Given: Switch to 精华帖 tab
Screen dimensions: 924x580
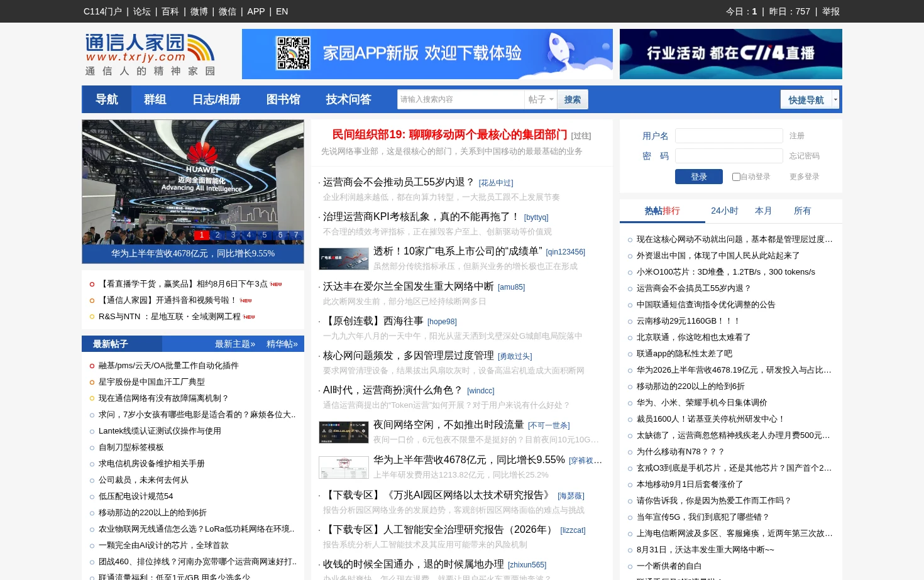Looking at the screenshot, I should coord(282,344).
